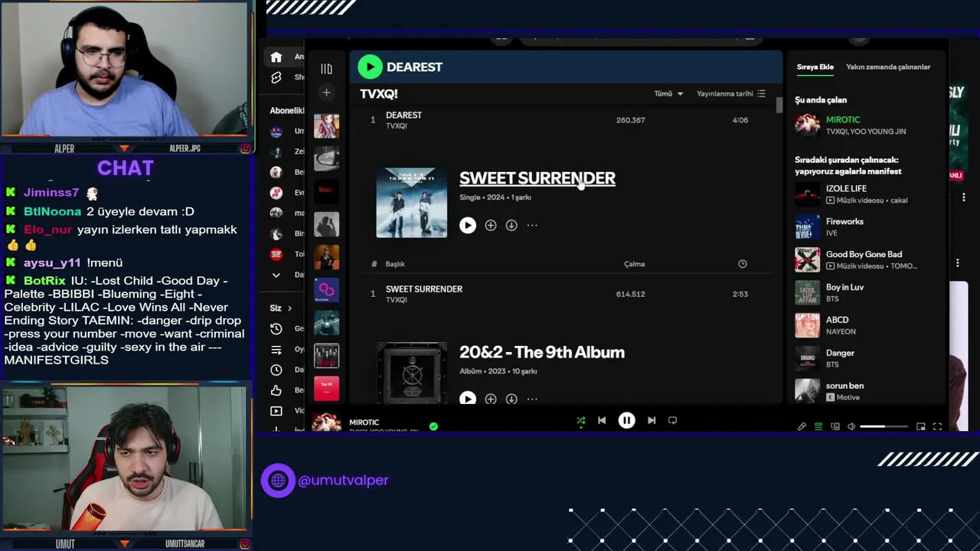
Task: Expand the Siz section arrow in YouTube
Action: (289, 308)
